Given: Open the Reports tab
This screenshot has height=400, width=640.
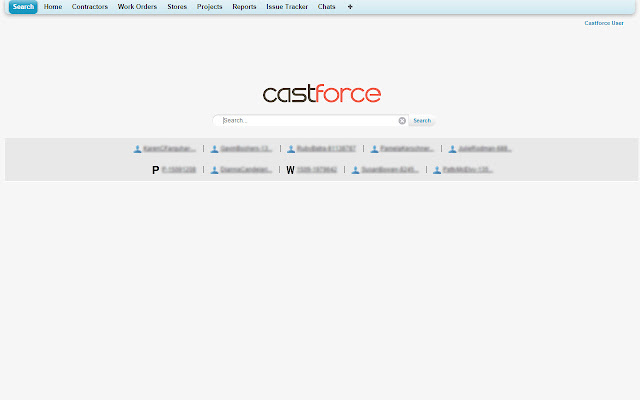Looking at the screenshot, I should tap(244, 7).
